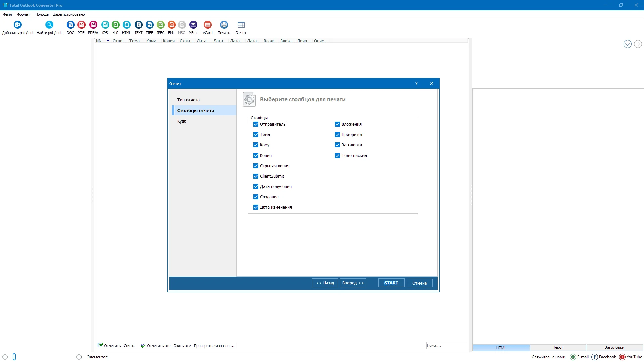
Task: Open the Формат menu
Action: click(23, 14)
